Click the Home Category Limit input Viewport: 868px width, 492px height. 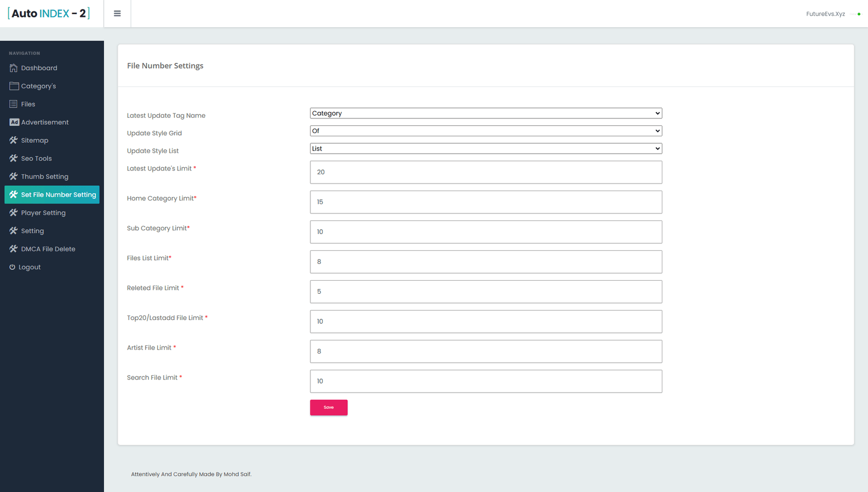click(x=486, y=202)
